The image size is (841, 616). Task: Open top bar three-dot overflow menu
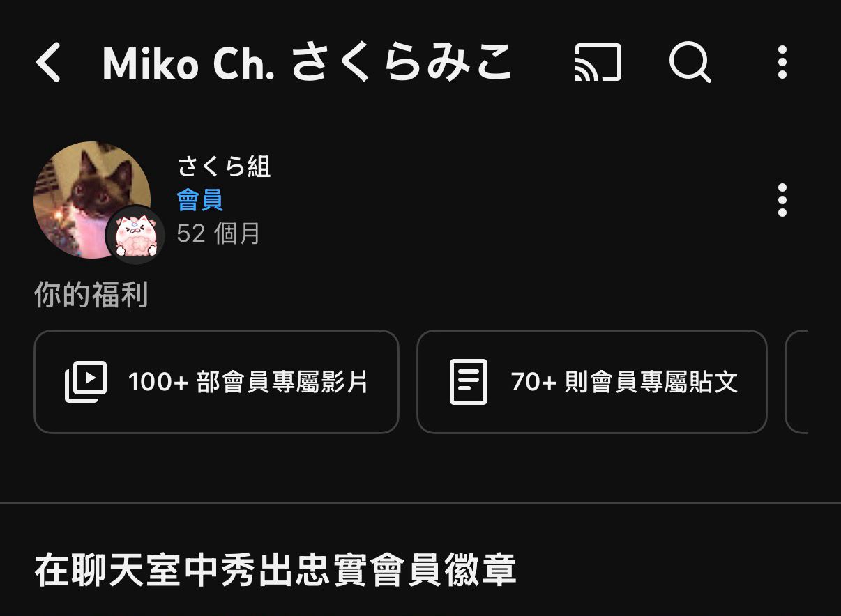coord(782,63)
